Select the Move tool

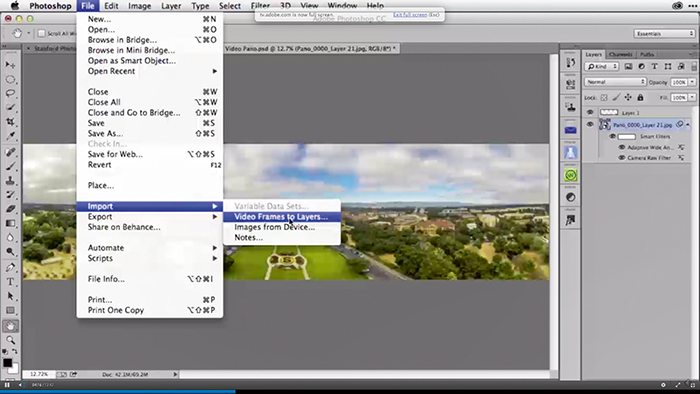click(x=10, y=65)
